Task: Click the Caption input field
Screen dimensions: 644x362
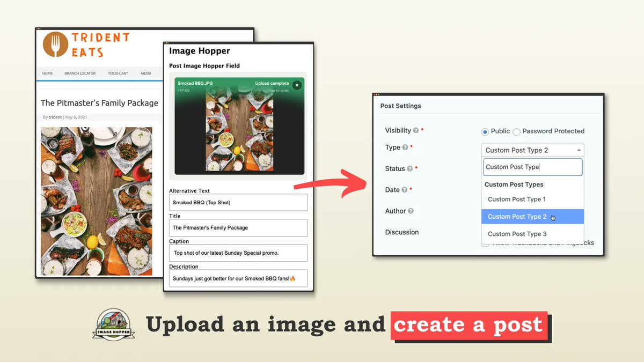Action: (238, 253)
